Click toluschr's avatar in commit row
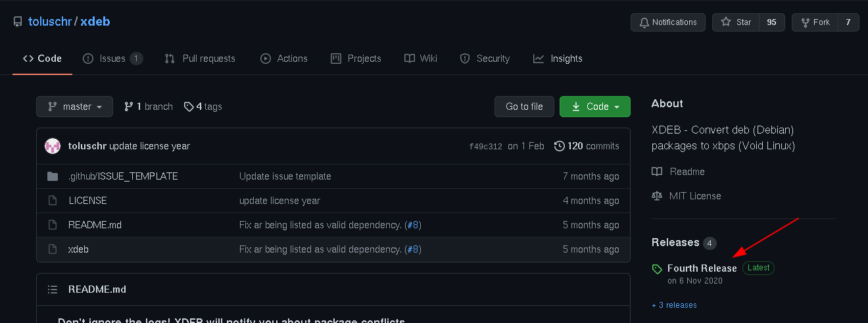Viewport: 868px width, 323px height. tap(53, 146)
